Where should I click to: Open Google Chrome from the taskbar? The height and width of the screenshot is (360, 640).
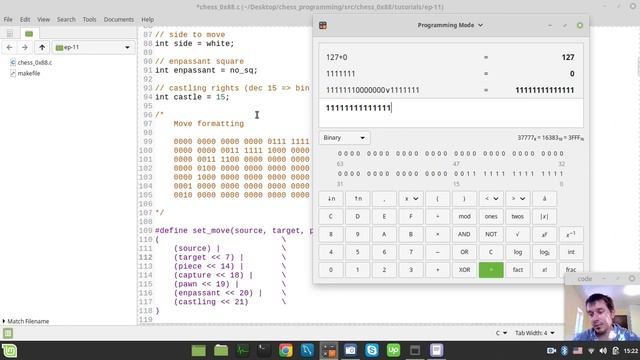[x=286, y=350]
